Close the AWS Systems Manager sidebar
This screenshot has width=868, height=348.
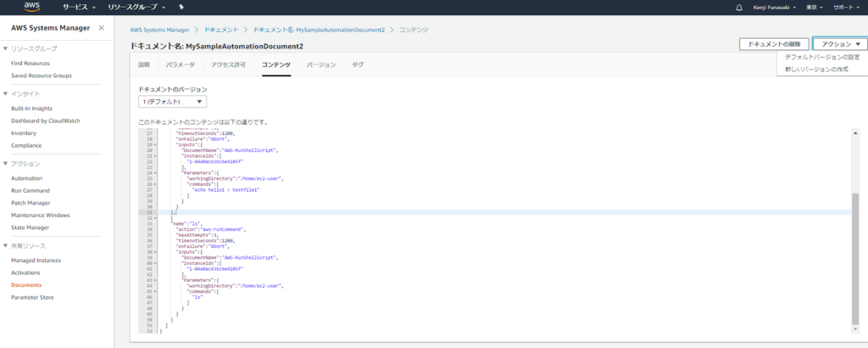tap(102, 28)
